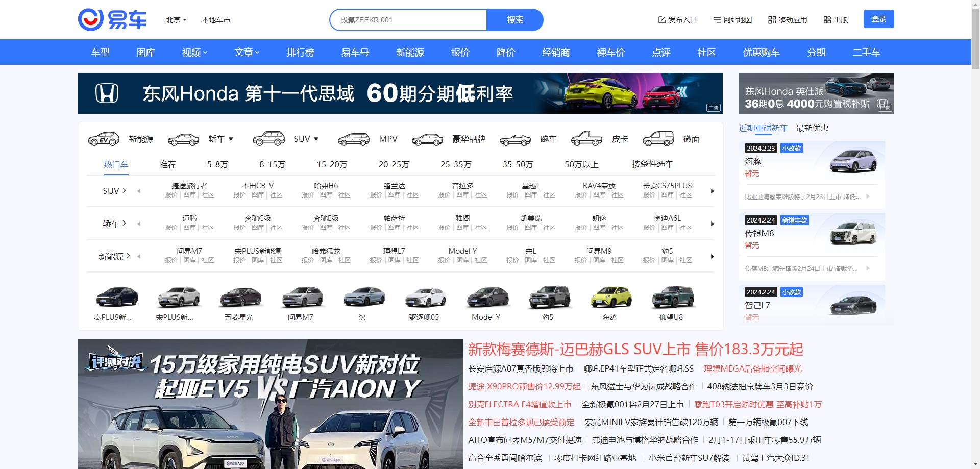The height and width of the screenshot is (469, 980).
Task: Choose the MPV body type icon
Action: 354,139
